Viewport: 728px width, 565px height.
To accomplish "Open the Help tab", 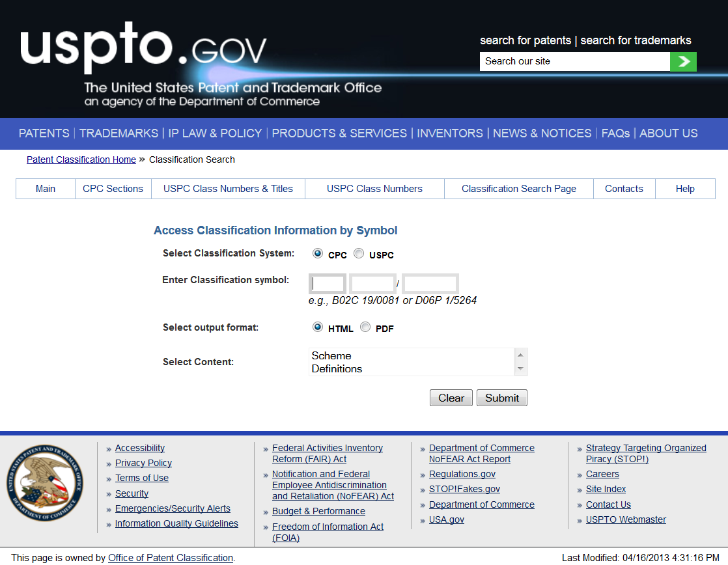I will (685, 189).
